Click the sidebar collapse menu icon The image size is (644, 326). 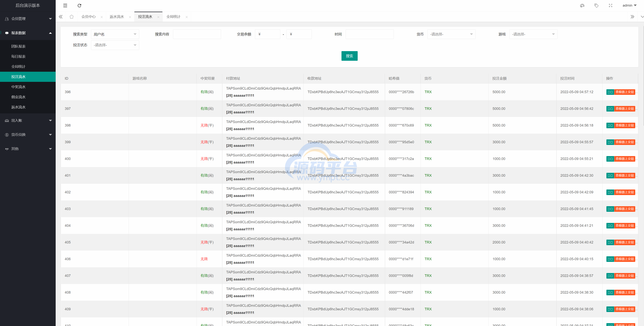click(x=65, y=6)
